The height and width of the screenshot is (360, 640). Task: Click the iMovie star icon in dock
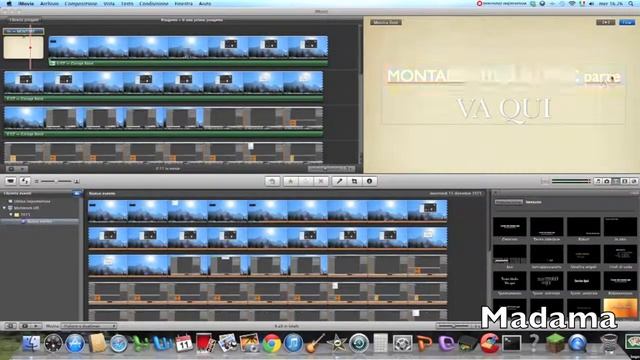(x=337, y=343)
